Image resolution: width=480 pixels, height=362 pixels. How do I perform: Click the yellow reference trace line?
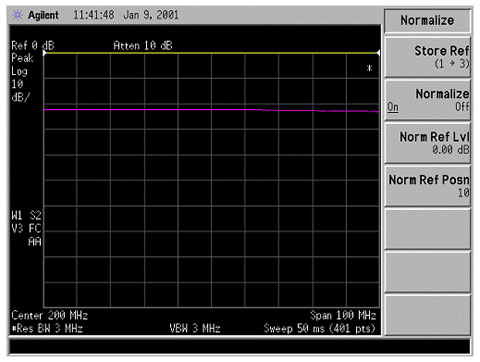point(211,53)
